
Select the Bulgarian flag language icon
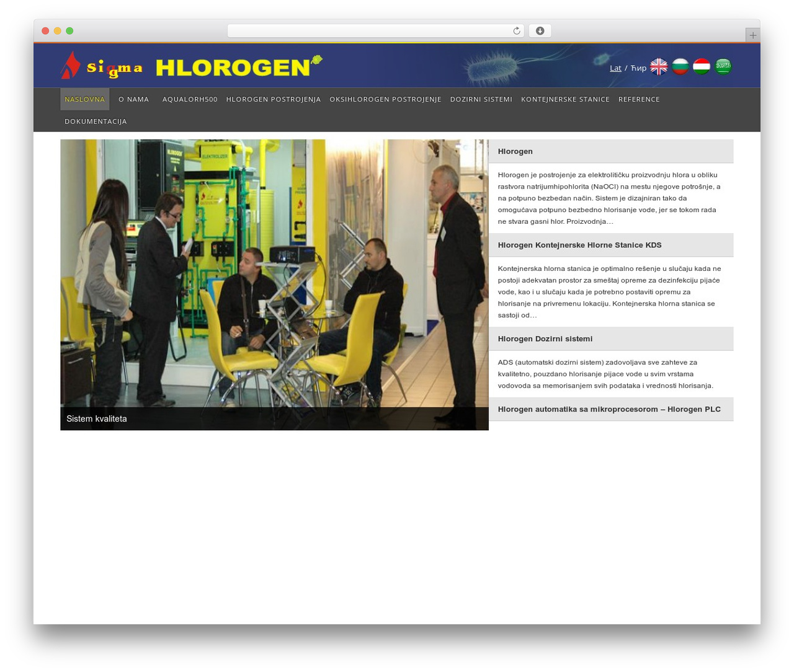tap(680, 66)
